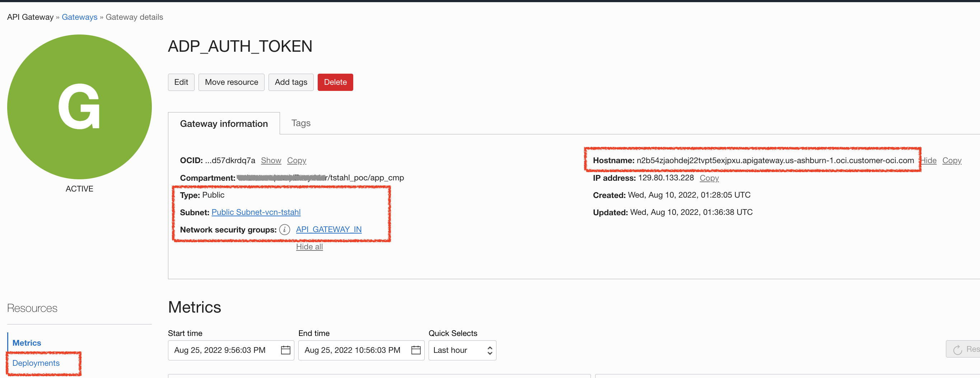
Task: Add tags to the gateway
Action: click(x=291, y=82)
